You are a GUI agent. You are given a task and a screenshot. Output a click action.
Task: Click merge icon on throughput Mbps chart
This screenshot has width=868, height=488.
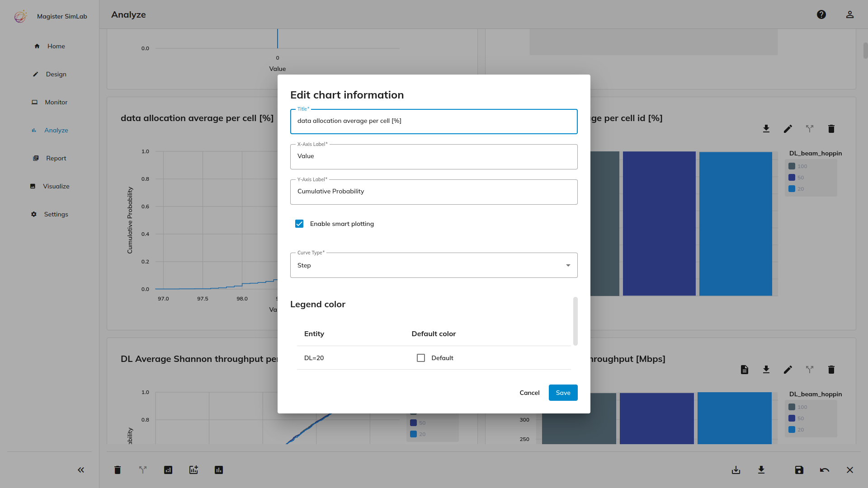[810, 370]
